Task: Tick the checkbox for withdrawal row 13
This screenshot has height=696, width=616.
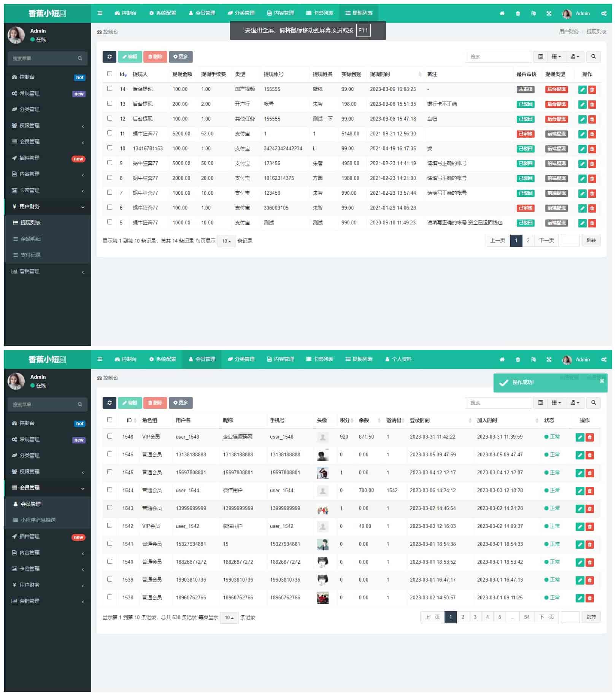Action: [x=110, y=103]
